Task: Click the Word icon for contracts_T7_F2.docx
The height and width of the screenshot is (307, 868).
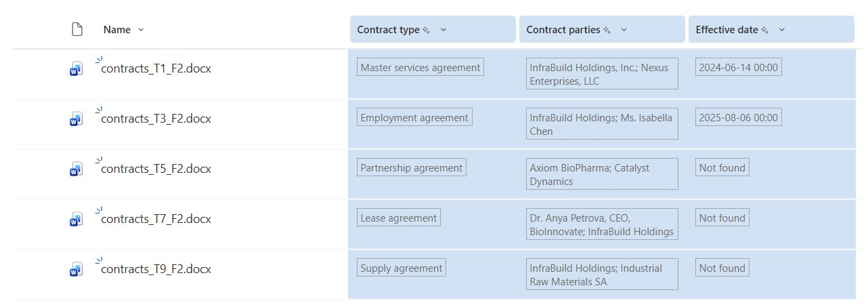Action: pyautogui.click(x=76, y=220)
